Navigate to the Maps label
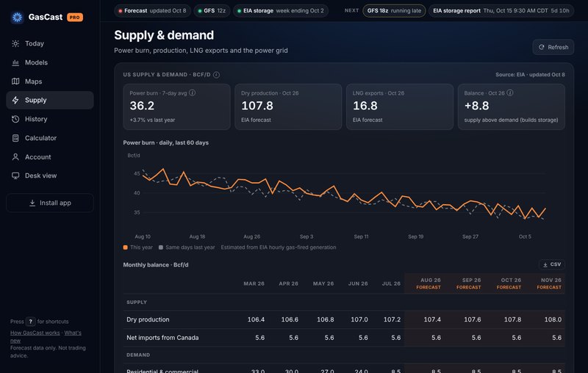This screenshot has width=588, height=373. (x=33, y=82)
